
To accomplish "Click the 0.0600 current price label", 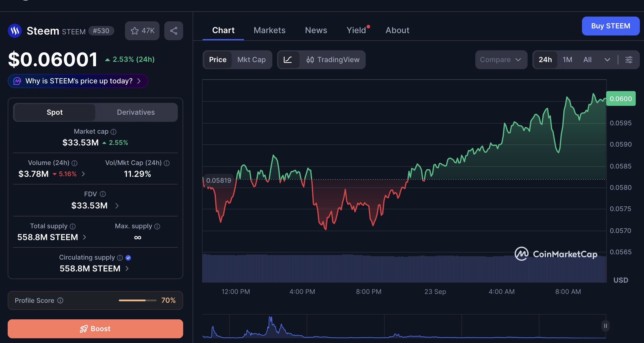I will point(621,99).
